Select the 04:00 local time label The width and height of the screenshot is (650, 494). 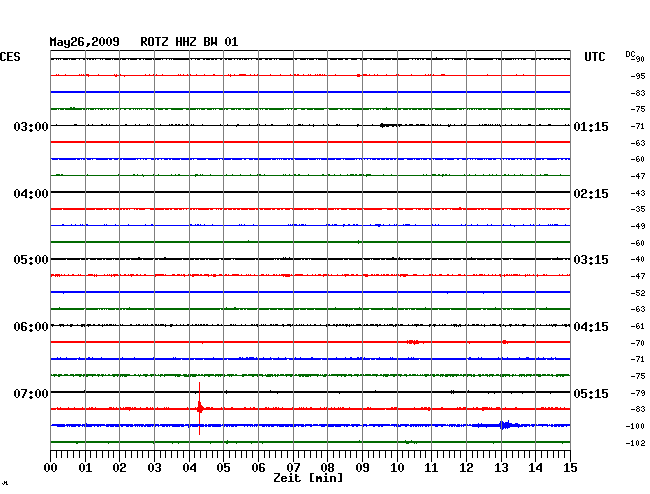point(31,194)
